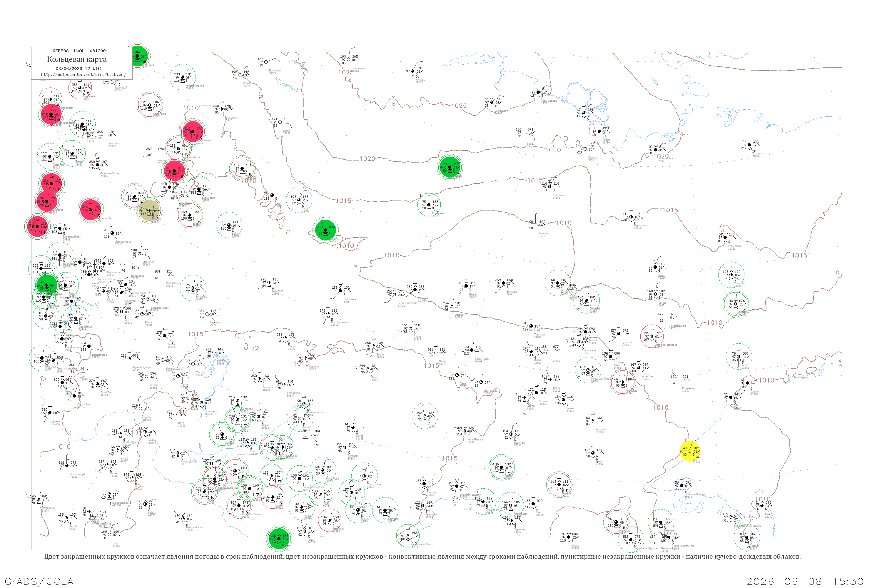Click the Первомайское station label
882x588 pixels.
72,237
